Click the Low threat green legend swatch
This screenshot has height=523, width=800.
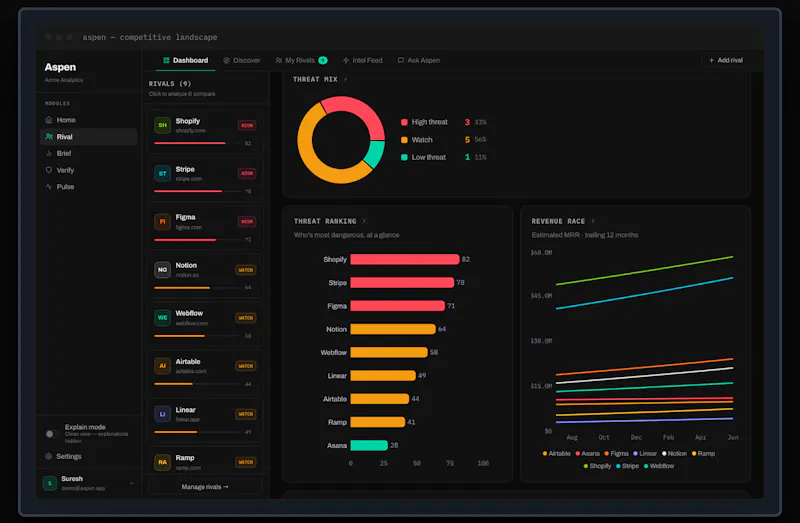(x=404, y=157)
